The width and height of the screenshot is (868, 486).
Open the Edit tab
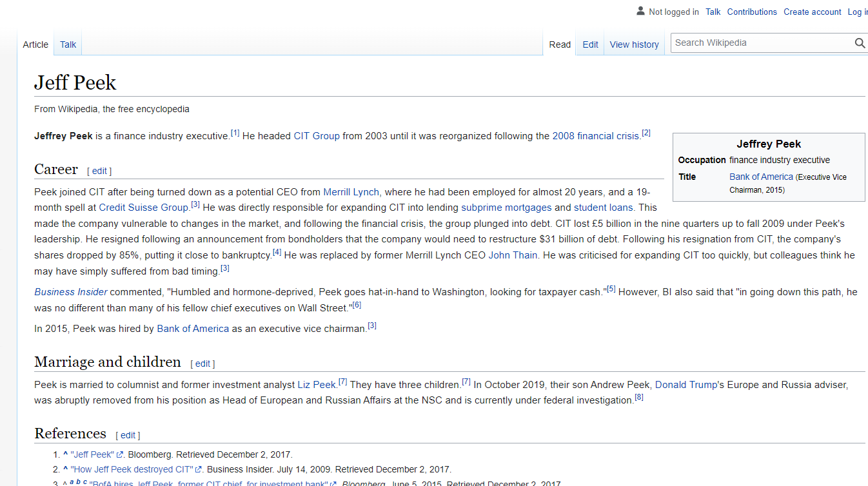coord(590,44)
